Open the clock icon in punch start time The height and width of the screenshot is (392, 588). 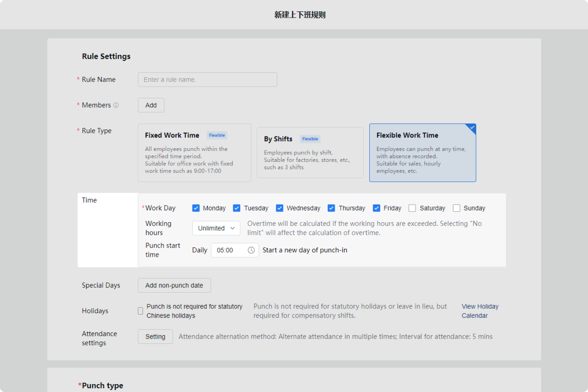pos(251,250)
